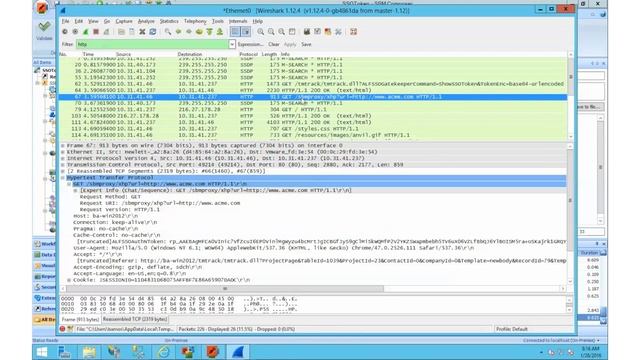Sort by the Protocol column header
The height and width of the screenshot is (360, 640).
[x=248, y=54]
